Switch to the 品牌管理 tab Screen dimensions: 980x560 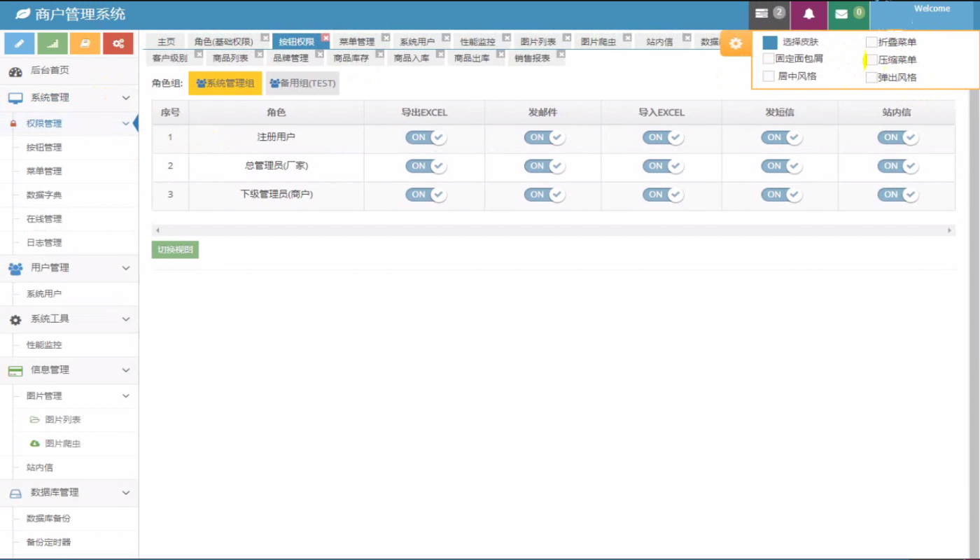click(x=290, y=58)
